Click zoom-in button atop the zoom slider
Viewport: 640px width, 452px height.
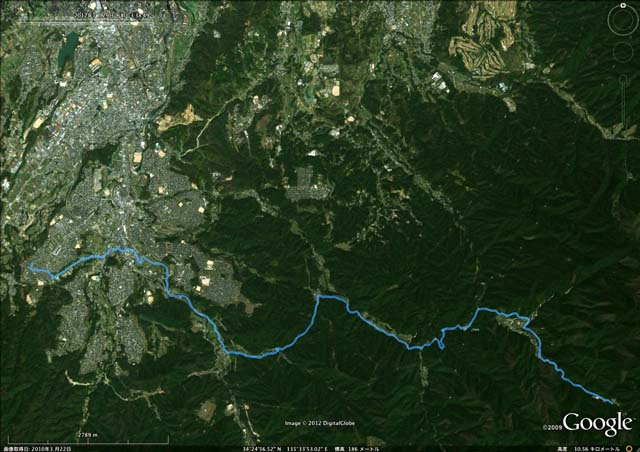(x=623, y=78)
